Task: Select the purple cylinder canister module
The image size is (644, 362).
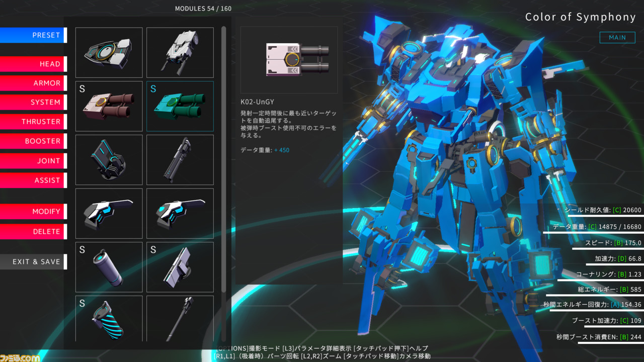Action: click(x=109, y=267)
